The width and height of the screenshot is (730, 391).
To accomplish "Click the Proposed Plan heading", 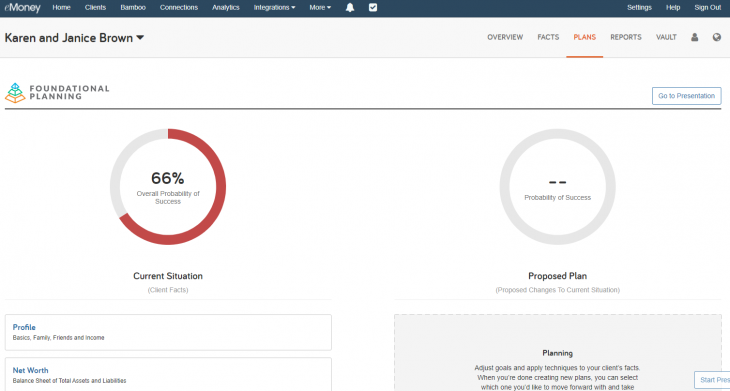I will click(x=557, y=276).
